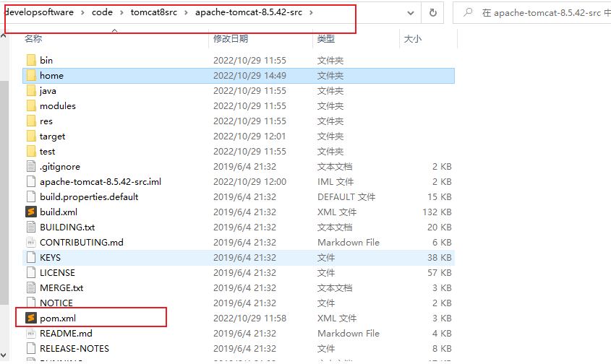Expand chevron after apache-tomcat-8.5.42-src breadcrumb
Viewport: 611px width, 364px height.
tap(311, 13)
